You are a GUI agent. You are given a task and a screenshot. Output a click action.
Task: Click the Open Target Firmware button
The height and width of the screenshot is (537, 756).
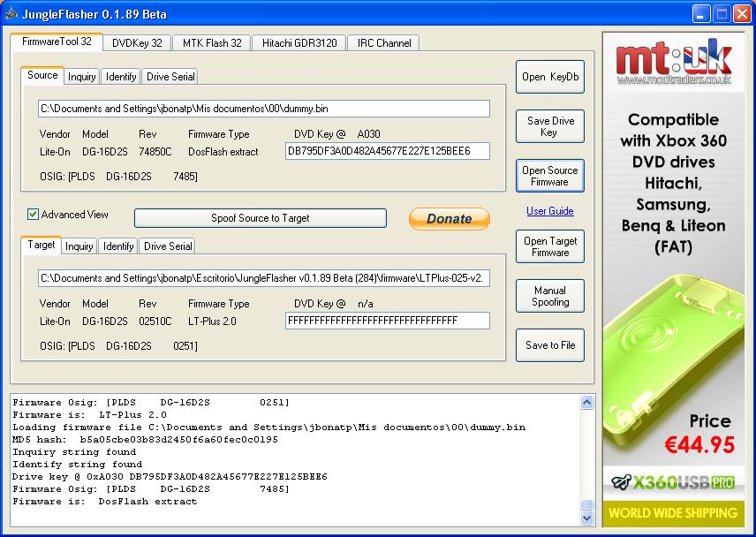tap(550, 246)
